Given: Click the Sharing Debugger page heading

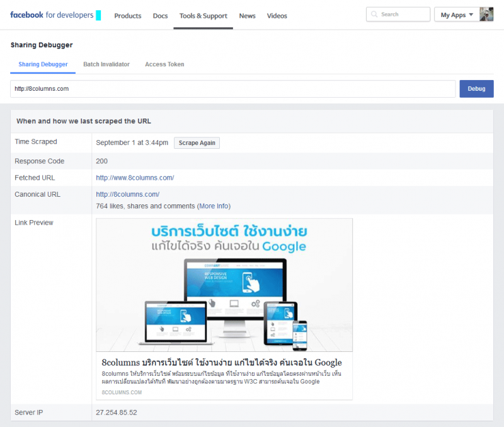Looking at the screenshot, I should (42, 45).
